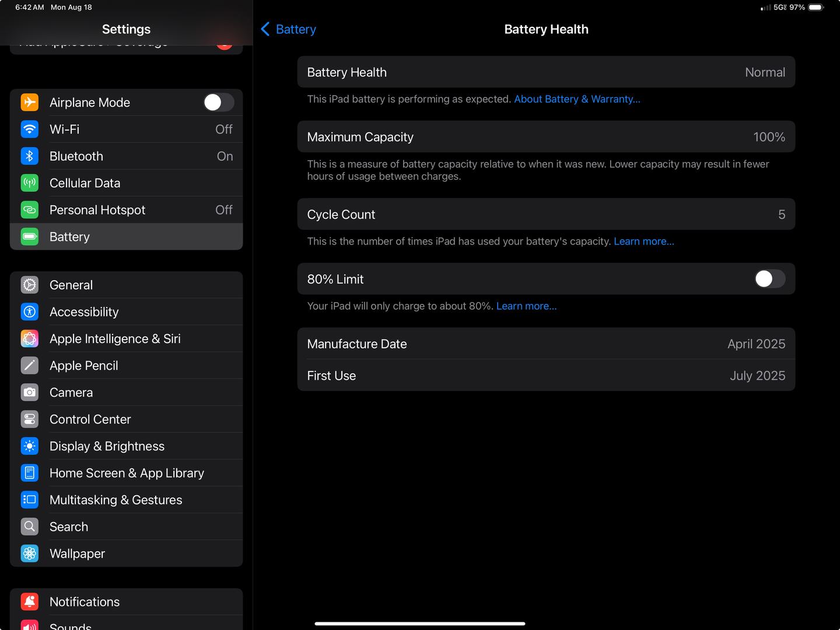Open Home Screen & App Library settings
This screenshot has width=840, height=630.
point(127,473)
